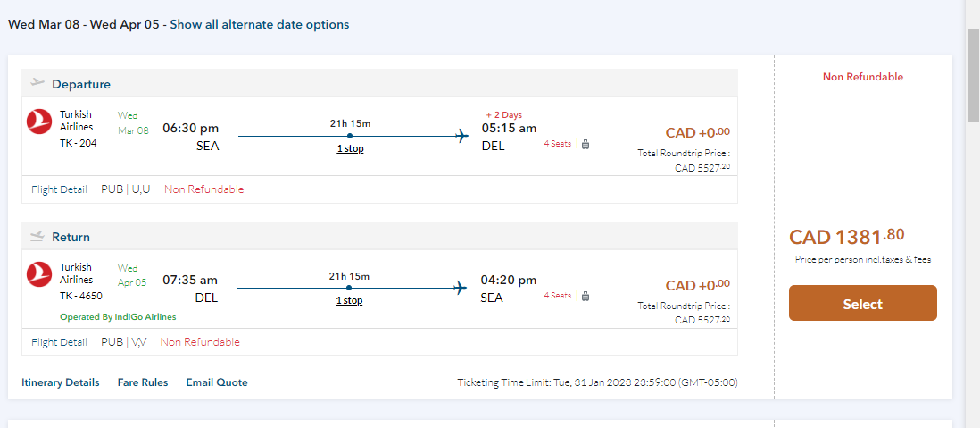This screenshot has width=980, height=428.
Task: Click the Email Quote link
Action: point(217,382)
